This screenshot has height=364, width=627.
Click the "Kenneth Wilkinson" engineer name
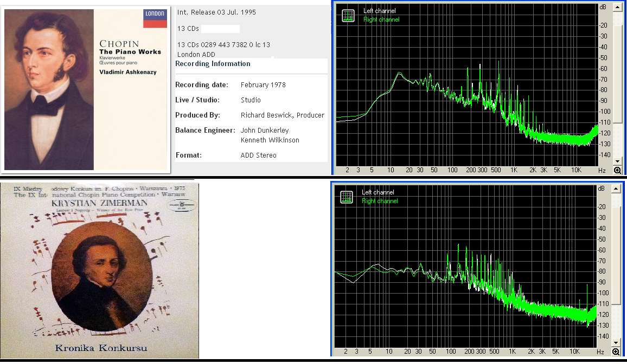[x=270, y=140]
